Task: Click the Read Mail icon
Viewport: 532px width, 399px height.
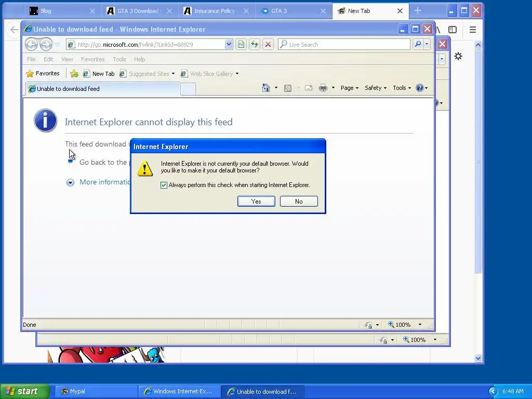Action: coord(309,88)
